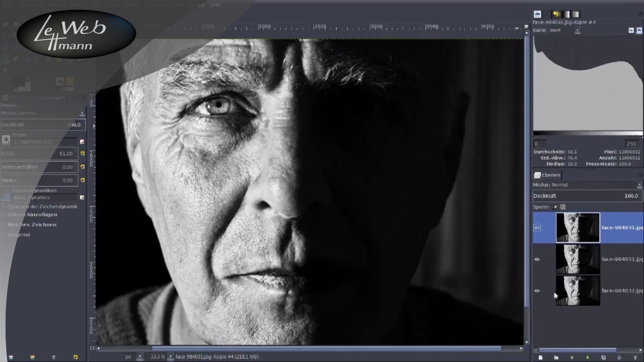Open the Zeichendynamiken picker icon

click(6, 195)
